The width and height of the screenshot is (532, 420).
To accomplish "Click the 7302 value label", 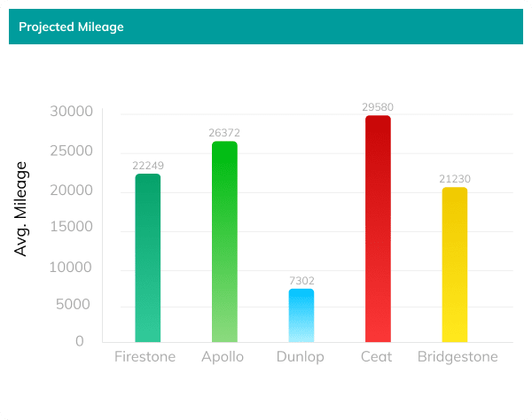I will point(301,281).
